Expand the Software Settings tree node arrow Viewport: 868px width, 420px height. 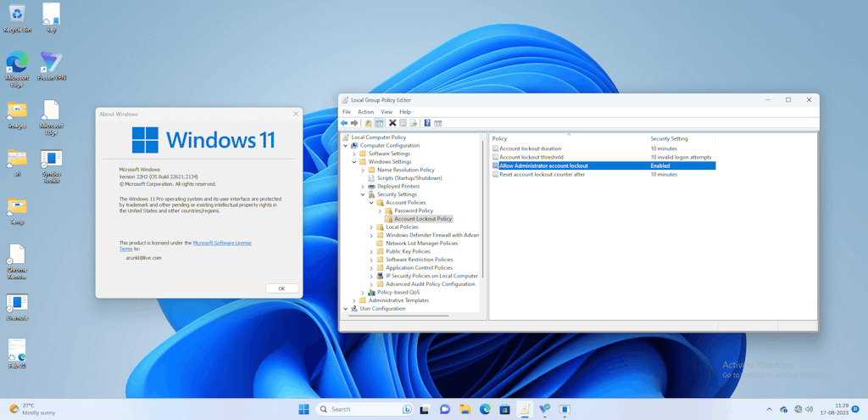click(354, 154)
